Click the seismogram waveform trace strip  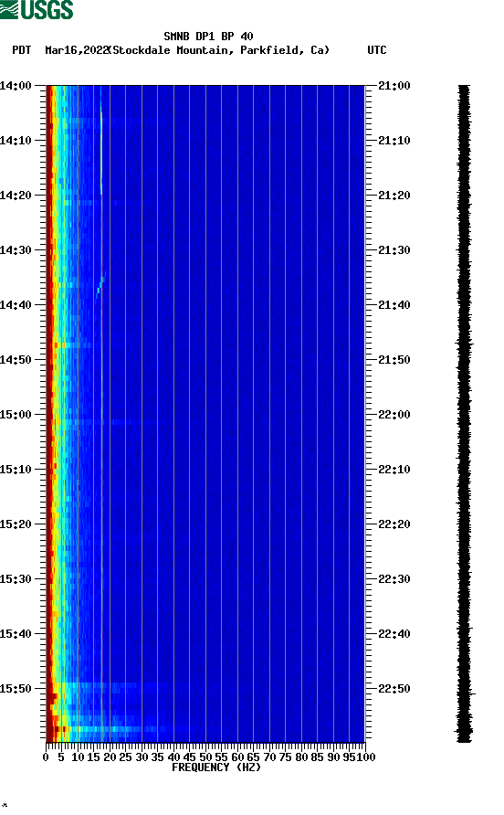point(464,414)
